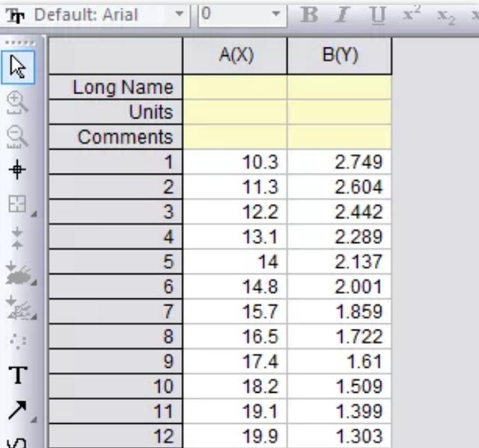Click Units cell of column B

click(339, 112)
